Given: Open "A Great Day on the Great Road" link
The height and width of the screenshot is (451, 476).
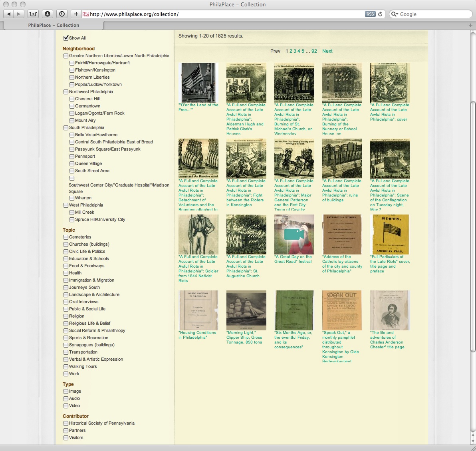Looking at the screenshot, I should 293,259.
